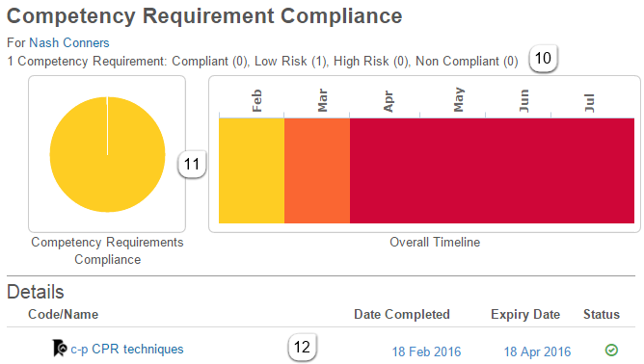Click the red non-compliant timeline segment
The image size is (644, 364).
tap(492, 170)
